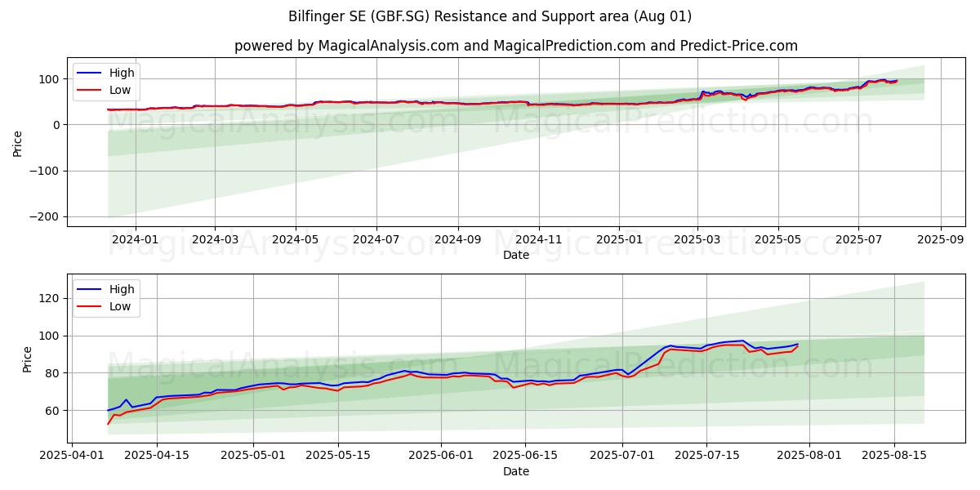Click the 'Date' axis title under the top chart
Viewport: 980px width, 490px height.
[515, 255]
